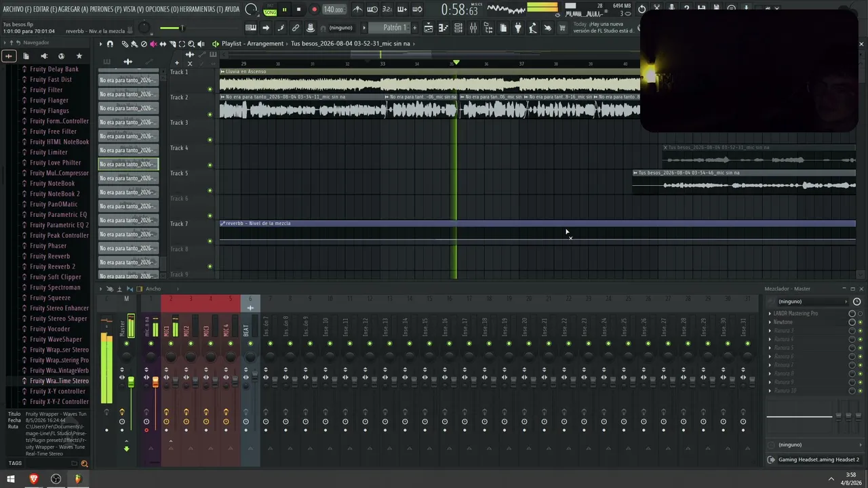Open the Playlist window from toolbar
The height and width of the screenshot is (488, 868).
click(x=429, y=28)
